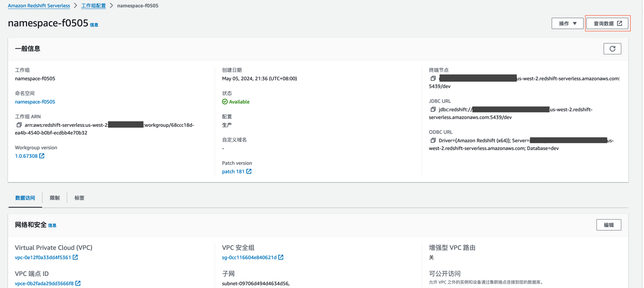Copy the 终端节点 endpoint address
This screenshot has height=288, width=644.
coord(433,78)
